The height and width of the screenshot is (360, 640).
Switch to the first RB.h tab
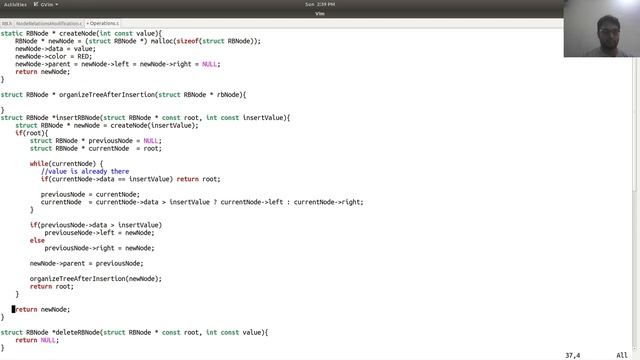pos(7,23)
